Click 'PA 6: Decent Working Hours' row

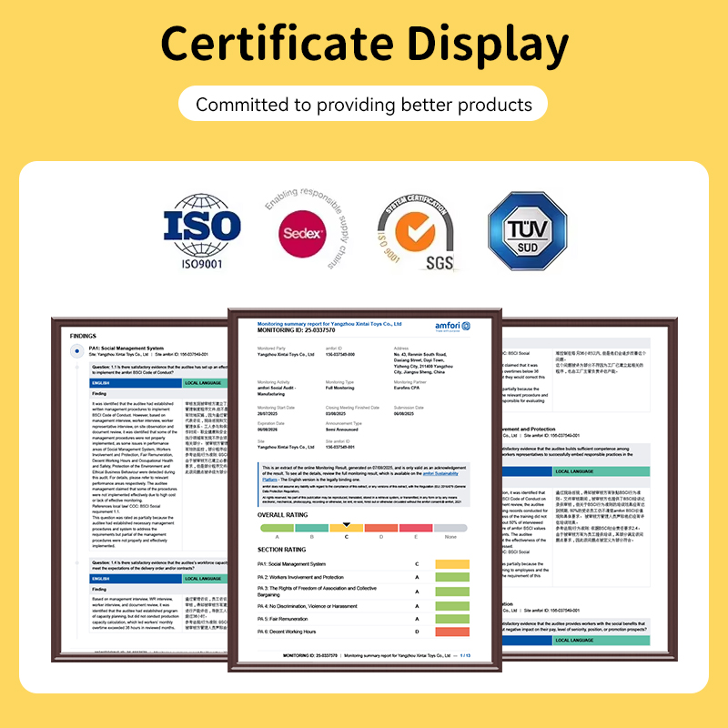[x=363, y=632]
